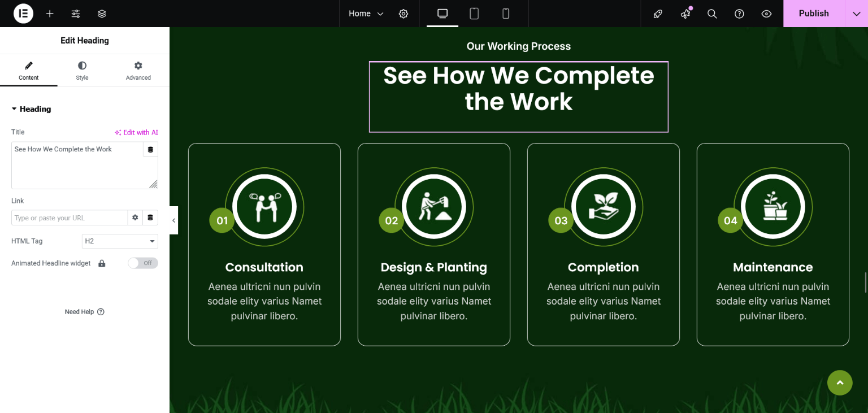This screenshot has width=868, height=413.
Task: Preview changes with the eye icon
Action: [x=766, y=14]
